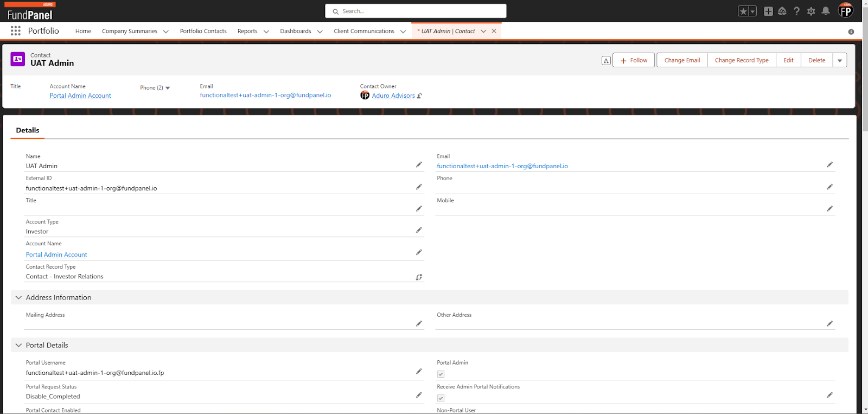Open the Global Actions plus icon

click(768, 11)
